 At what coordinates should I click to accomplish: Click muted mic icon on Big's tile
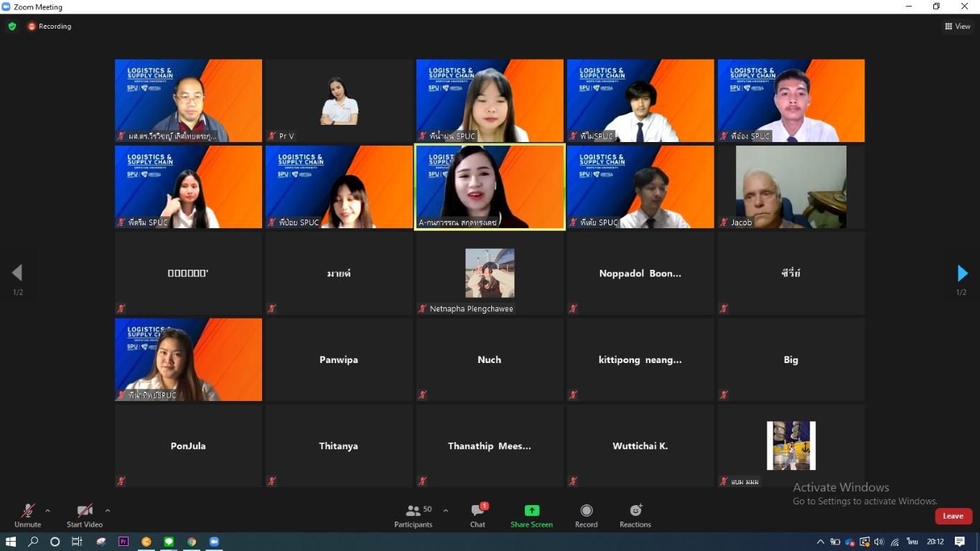point(724,395)
